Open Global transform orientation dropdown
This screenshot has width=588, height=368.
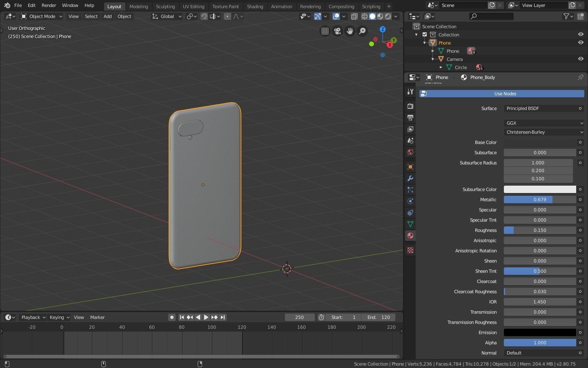pos(167,16)
